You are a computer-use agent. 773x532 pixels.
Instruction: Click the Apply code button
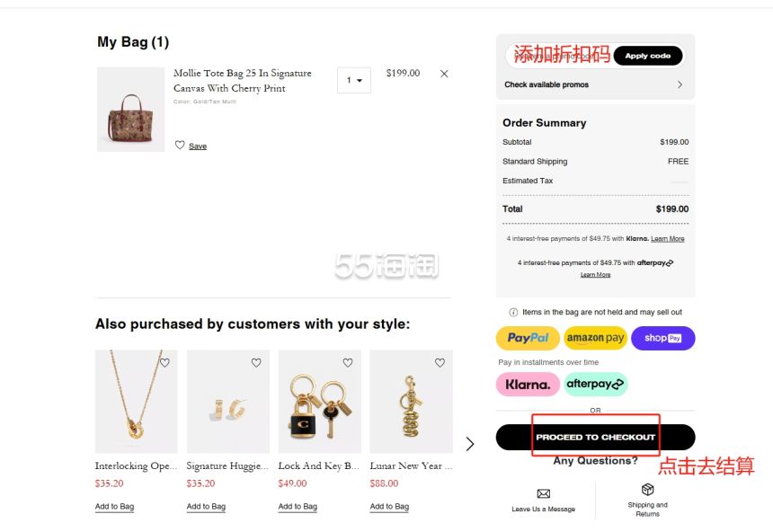click(648, 56)
